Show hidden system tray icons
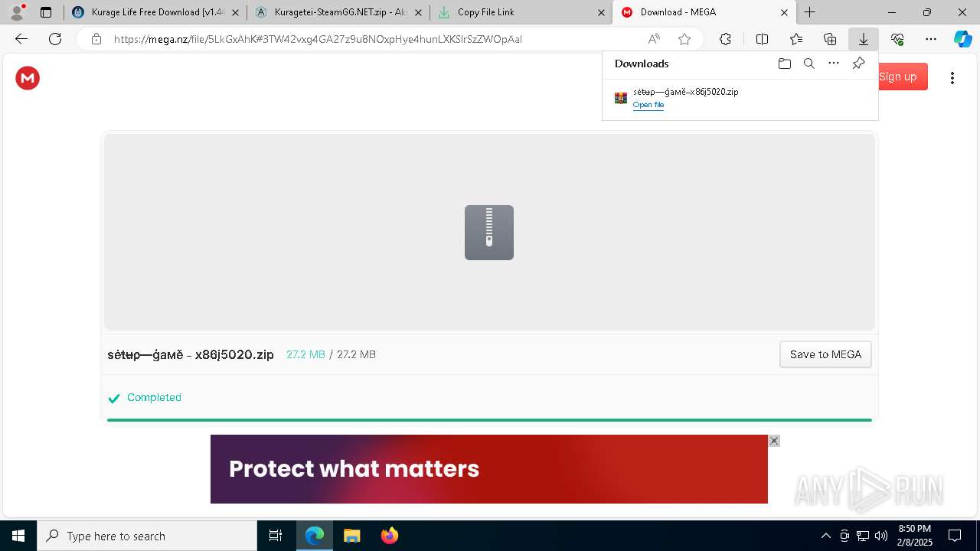The height and width of the screenshot is (551, 980). [825, 536]
